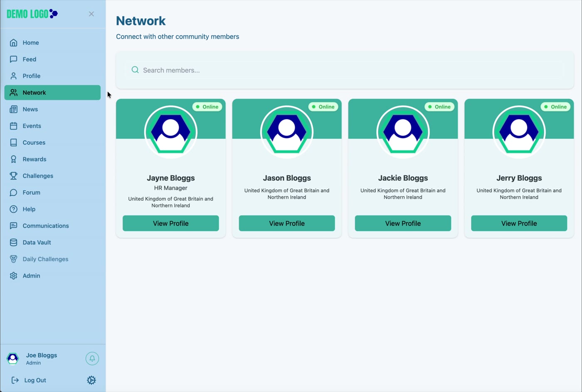Click the Help question mark icon
582x392 pixels.
[x=14, y=209]
